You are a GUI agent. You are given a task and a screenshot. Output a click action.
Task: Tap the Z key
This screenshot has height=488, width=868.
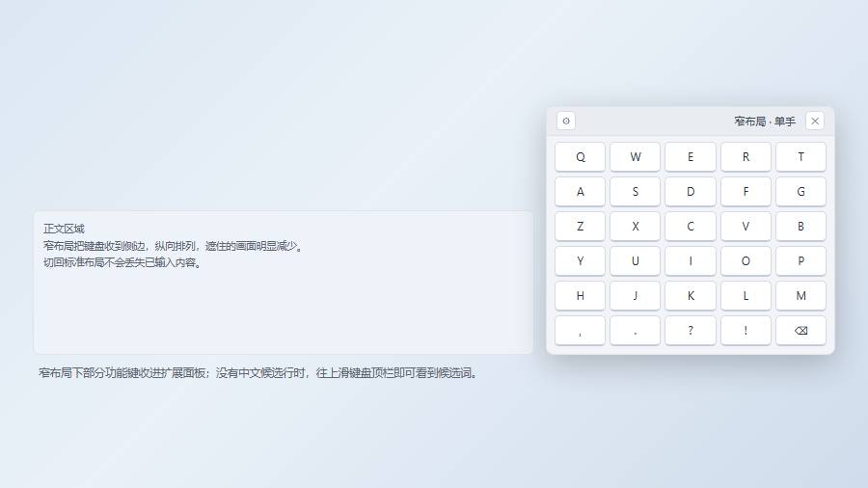coord(580,227)
